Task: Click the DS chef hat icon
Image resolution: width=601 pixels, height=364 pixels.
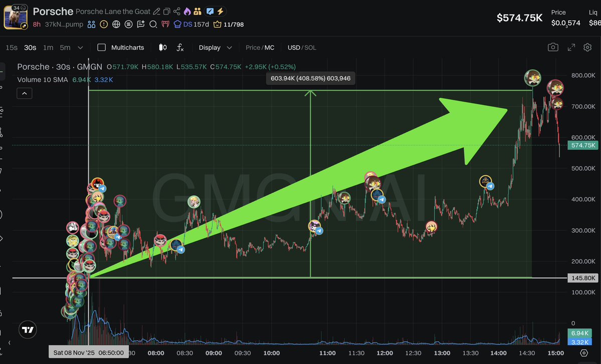Action: 177,25
